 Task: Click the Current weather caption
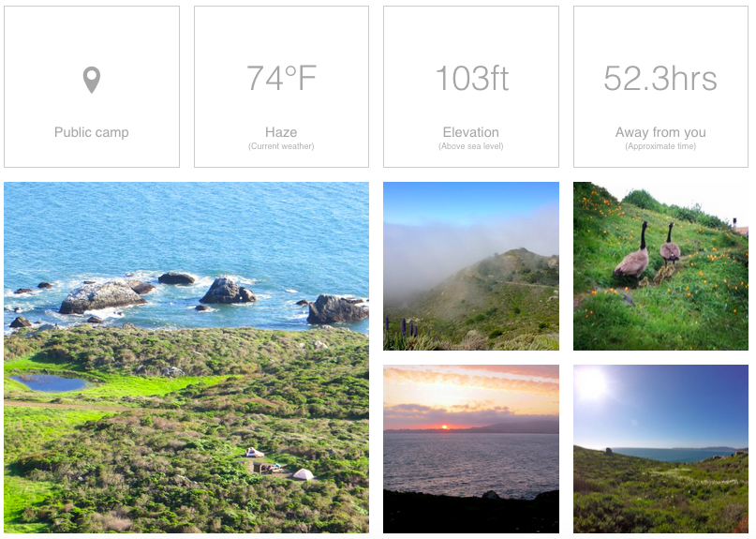281,146
